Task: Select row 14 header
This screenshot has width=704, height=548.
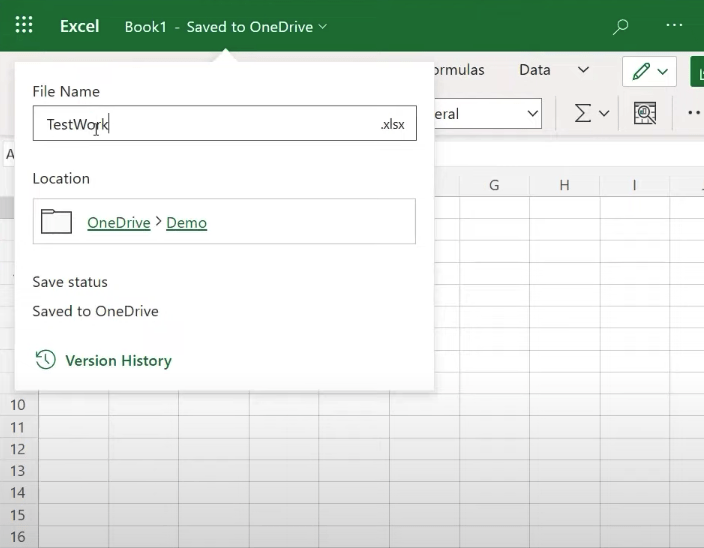Action: [18, 493]
